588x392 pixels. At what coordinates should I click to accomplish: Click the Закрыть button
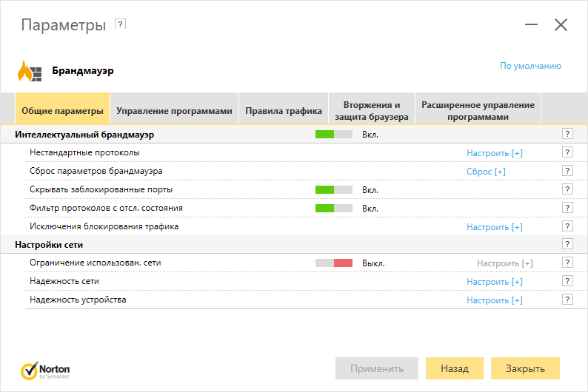(525, 368)
